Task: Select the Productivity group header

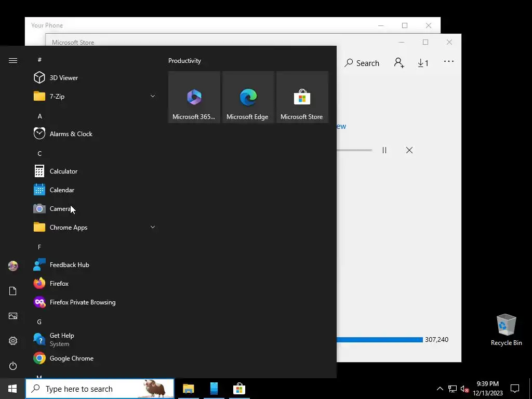Action: 184,61
